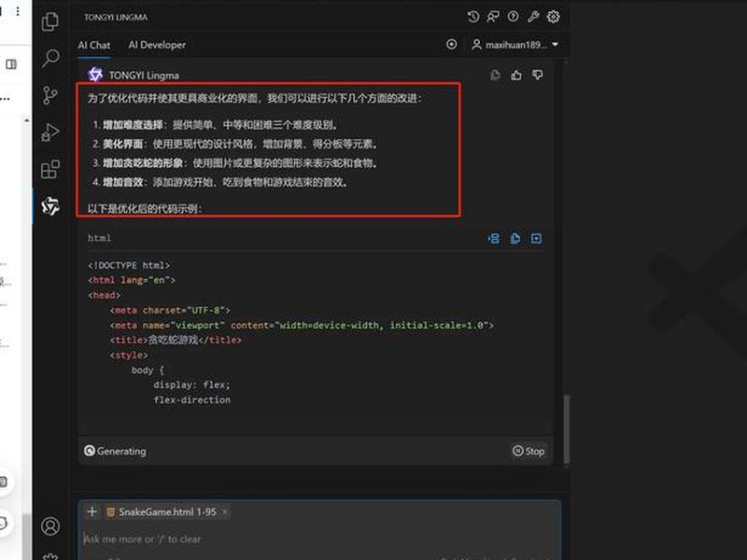Screen dimensions: 747x560
Task: Copy the html code block
Action: tap(515, 238)
